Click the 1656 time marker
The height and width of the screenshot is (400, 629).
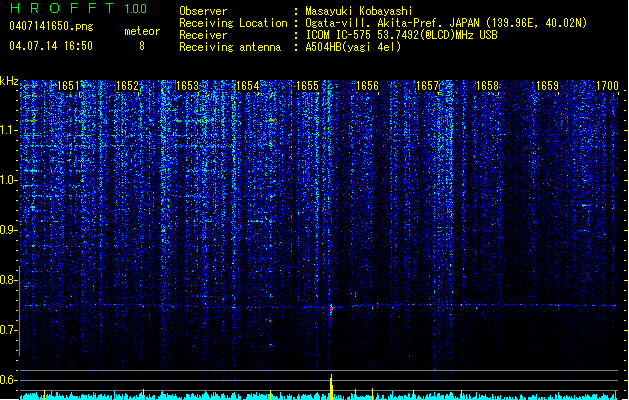click(367, 86)
